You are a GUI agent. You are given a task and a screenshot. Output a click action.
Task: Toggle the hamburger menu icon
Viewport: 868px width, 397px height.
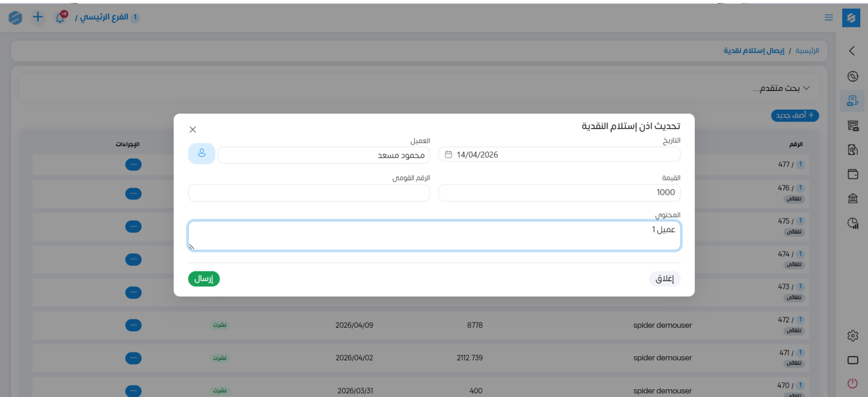tap(829, 18)
